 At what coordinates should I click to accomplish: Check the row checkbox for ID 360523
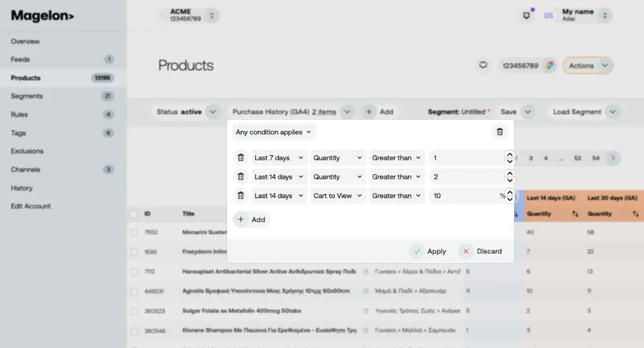coord(134,310)
